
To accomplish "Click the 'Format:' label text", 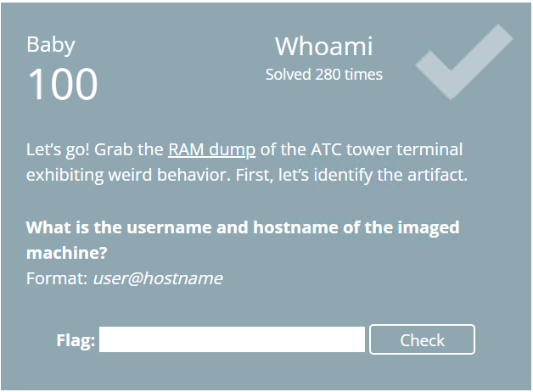I will coord(57,278).
